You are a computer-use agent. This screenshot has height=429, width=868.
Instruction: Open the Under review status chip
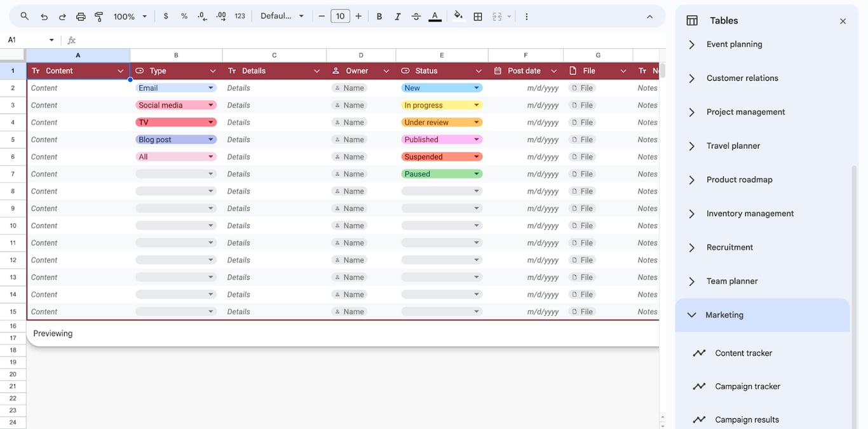pos(442,123)
